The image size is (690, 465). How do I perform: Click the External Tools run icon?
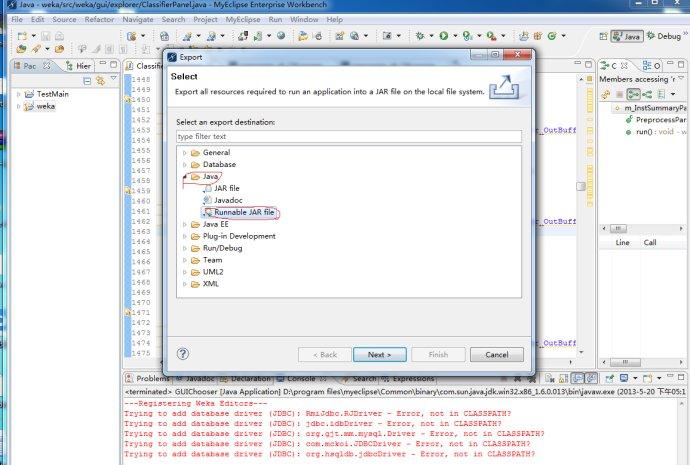491,36
